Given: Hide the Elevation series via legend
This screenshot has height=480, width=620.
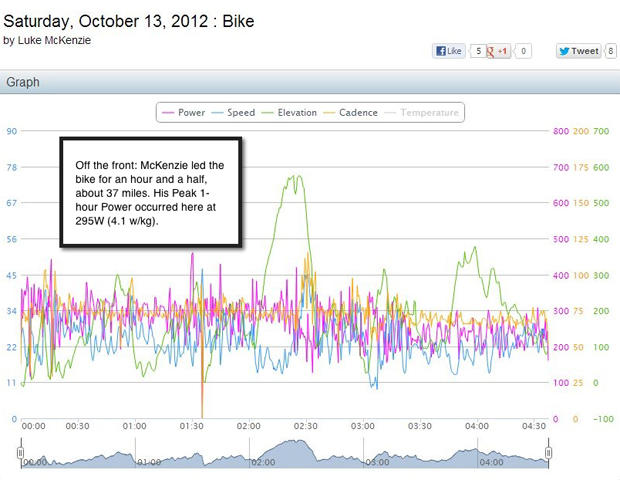Looking at the screenshot, I should (292, 113).
